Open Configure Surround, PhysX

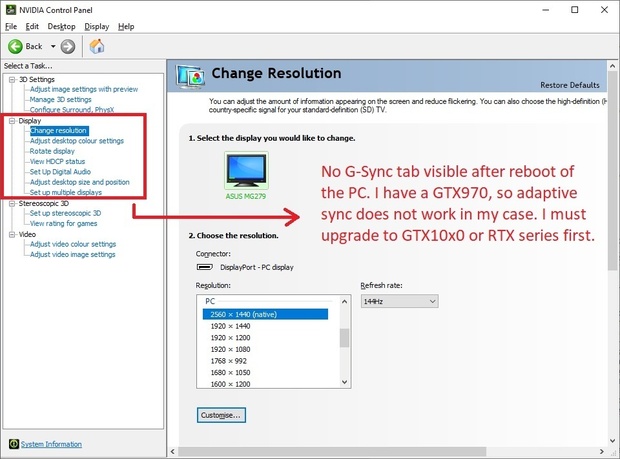tap(72, 110)
